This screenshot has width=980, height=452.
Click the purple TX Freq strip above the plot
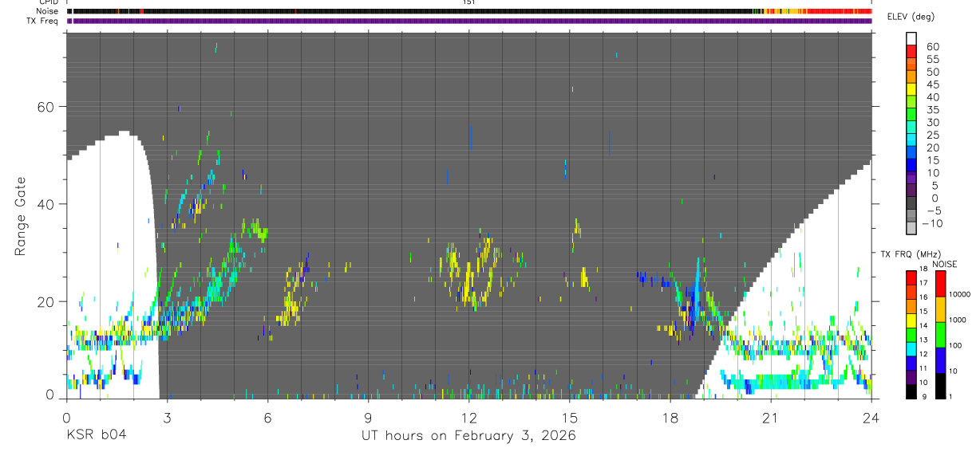point(469,21)
